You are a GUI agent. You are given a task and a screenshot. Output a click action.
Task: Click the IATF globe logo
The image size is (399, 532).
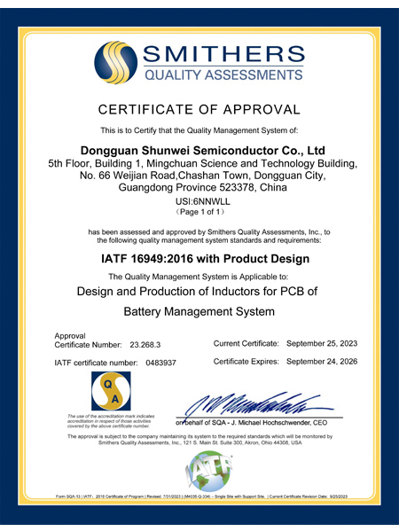tap(209, 471)
